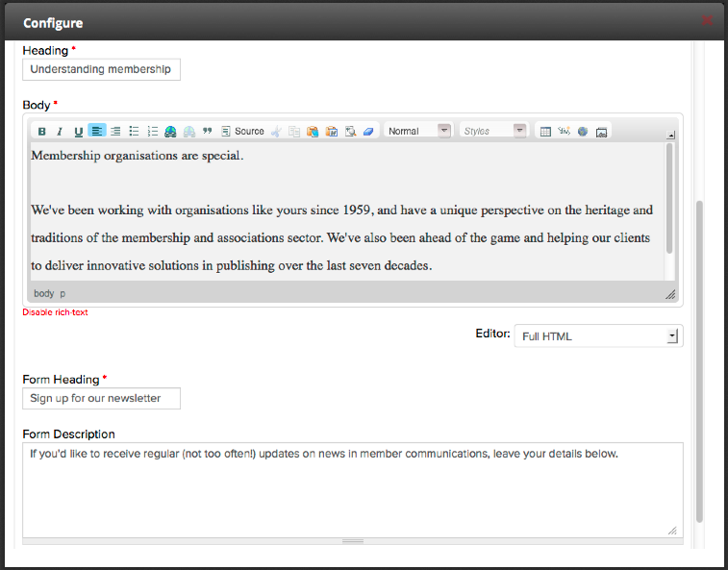Center align text in Body editor
Screen dimensions: 728x570
[x=115, y=132]
